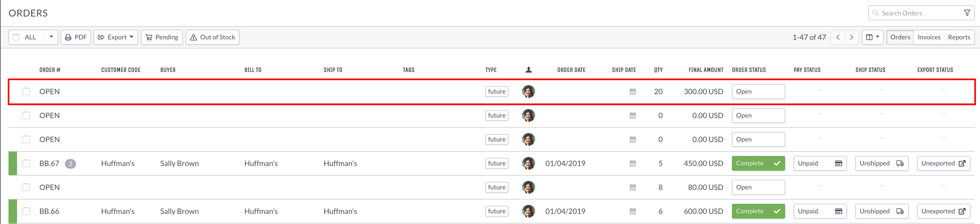Viewport: 980px width, 224px height.
Task: Open the column layout dropdown
Action: coord(872,37)
